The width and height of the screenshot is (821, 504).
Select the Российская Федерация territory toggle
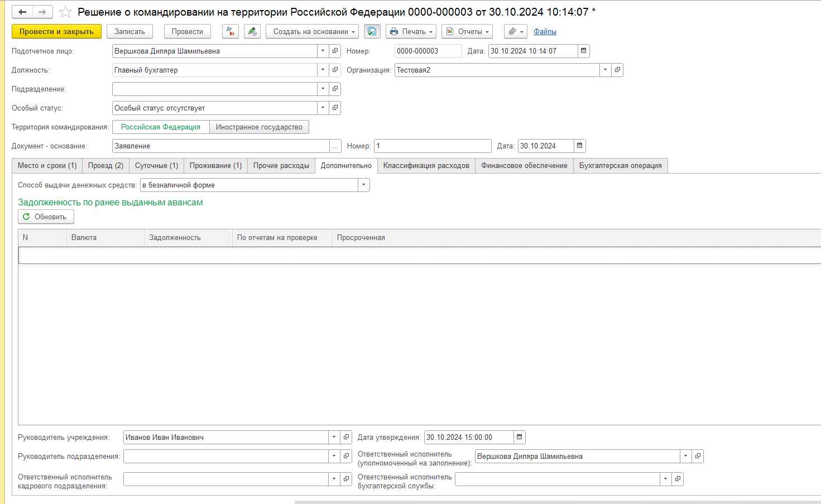click(161, 127)
